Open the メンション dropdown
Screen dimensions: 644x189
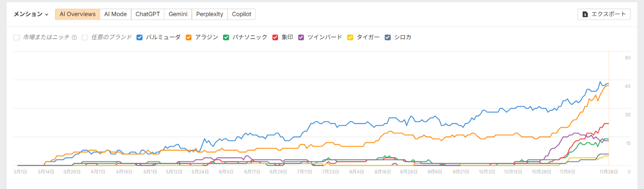click(31, 14)
